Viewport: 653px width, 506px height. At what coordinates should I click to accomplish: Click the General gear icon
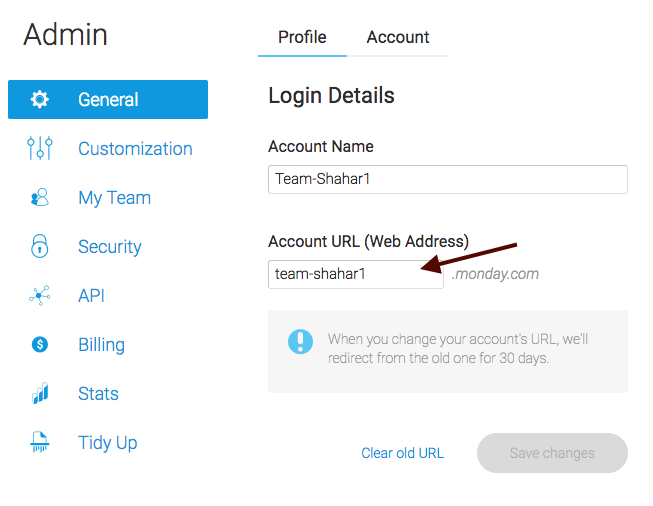(x=40, y=99)
